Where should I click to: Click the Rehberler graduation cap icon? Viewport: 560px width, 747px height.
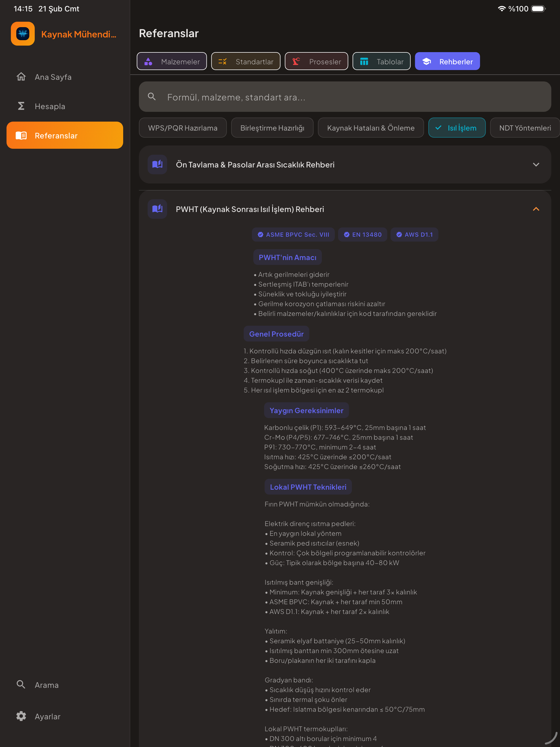point(427,61)
